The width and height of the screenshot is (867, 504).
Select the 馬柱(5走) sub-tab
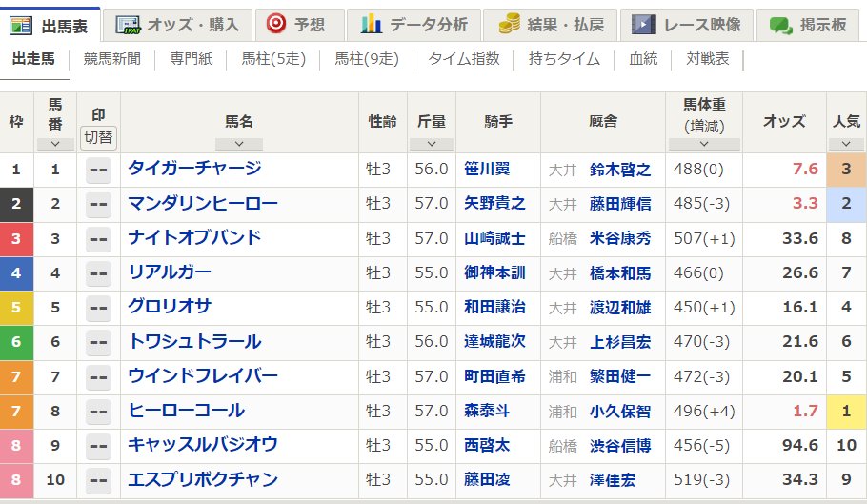tap(273, 58)
